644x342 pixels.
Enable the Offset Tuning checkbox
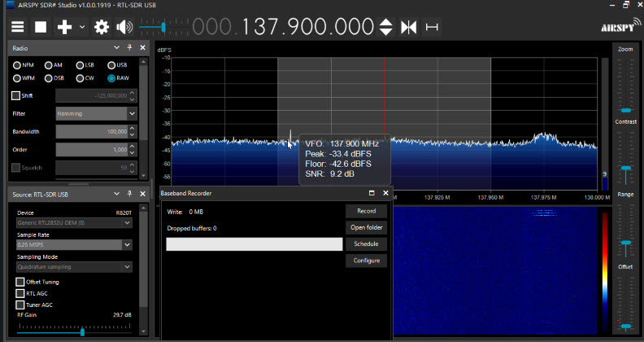click(20, 282)
